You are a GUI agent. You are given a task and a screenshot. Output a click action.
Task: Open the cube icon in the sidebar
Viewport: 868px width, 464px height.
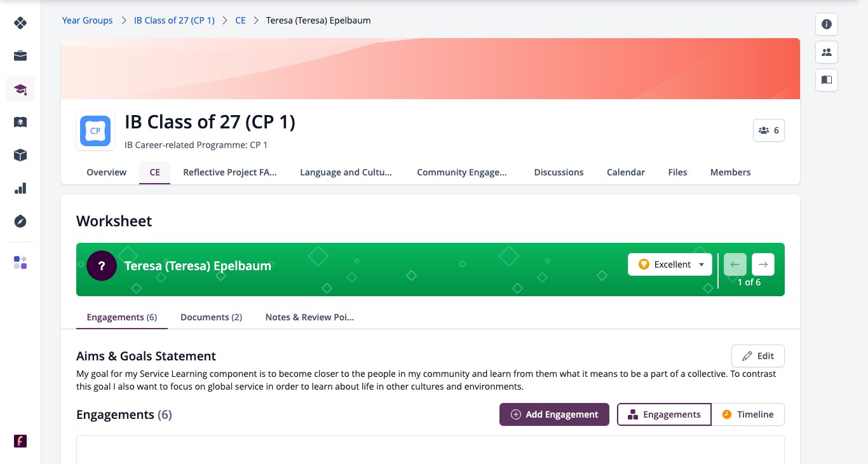(x=20, y=155)
